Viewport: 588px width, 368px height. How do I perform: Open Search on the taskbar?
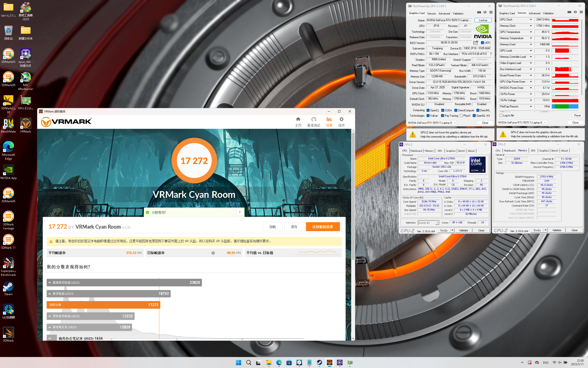point(249,362)
